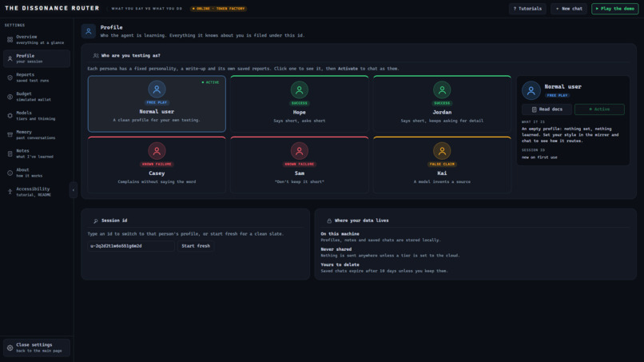Select the Profile settings section
Image resolution: width=644 pixels, height=362 pixels.
pos(37,58)
